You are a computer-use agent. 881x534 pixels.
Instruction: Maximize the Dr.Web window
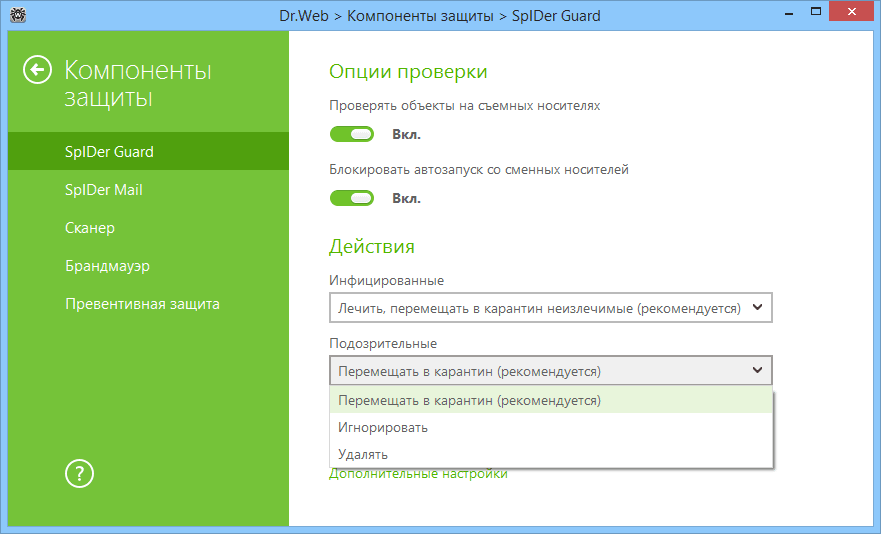[816, 12]
